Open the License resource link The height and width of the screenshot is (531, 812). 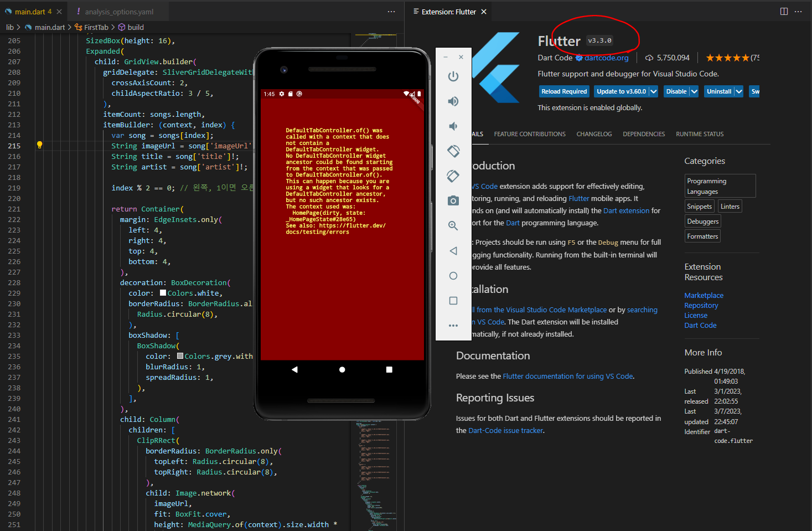(x=696, y=316)
